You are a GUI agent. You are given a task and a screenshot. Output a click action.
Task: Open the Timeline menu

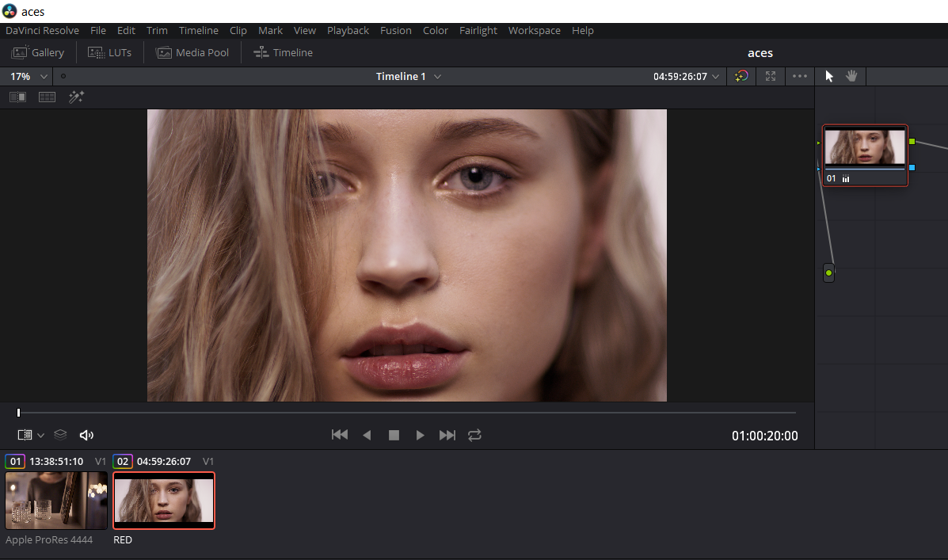click(198, 30)
